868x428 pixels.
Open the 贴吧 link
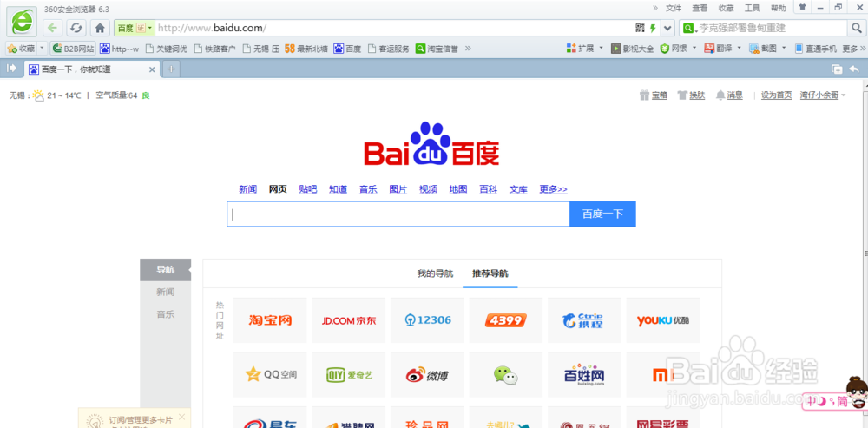pos(308,189)
